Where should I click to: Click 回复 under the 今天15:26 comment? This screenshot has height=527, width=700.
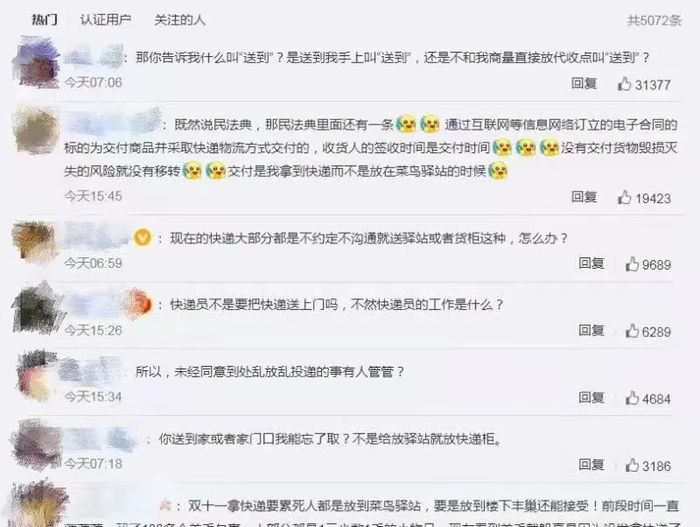point(592,330)
